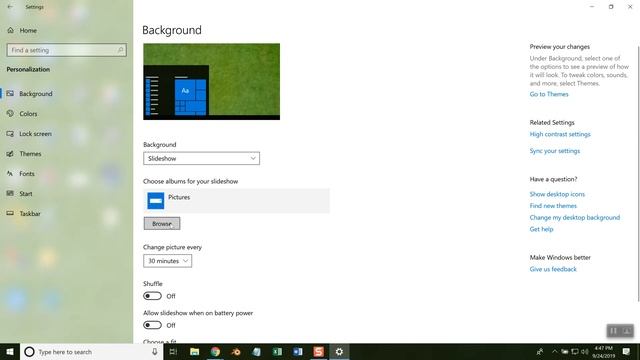
Task: Click the taskbar search box
Action: [91, 352]
